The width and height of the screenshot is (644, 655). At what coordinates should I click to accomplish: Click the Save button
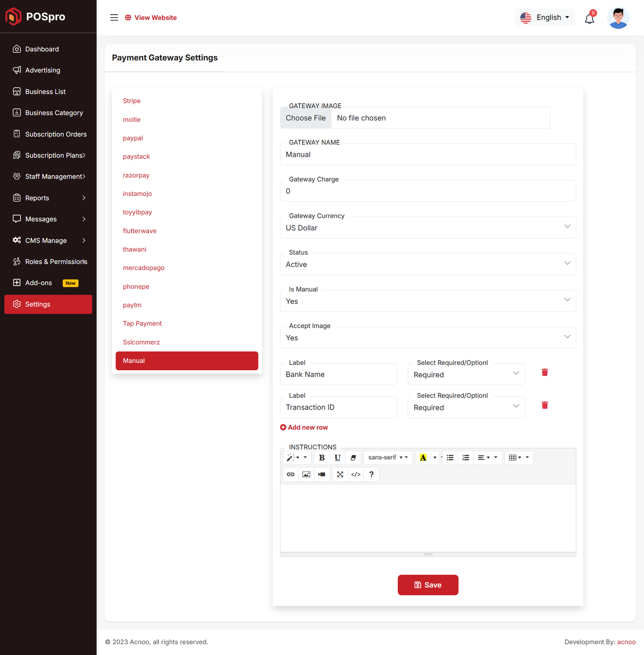428,585
